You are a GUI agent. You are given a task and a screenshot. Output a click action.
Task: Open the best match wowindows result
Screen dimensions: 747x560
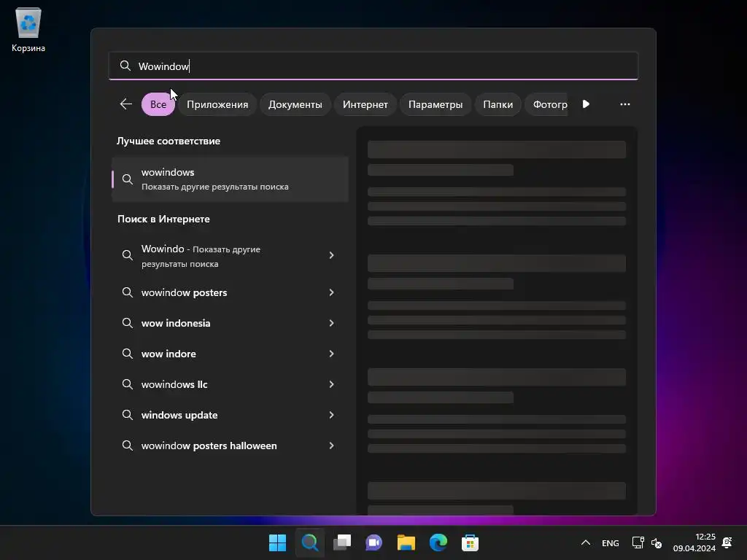[230, 179]
